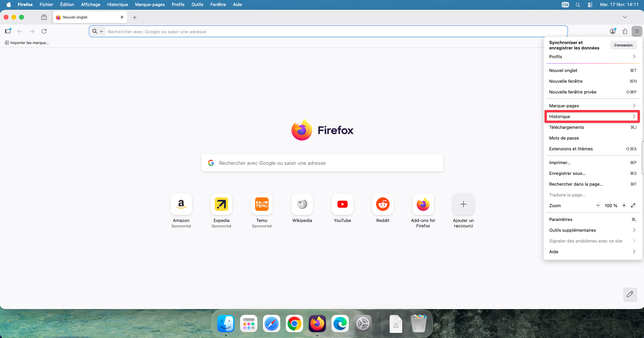The width and height of the screenshot is (644, 338).
Task: Open Control Center in menu bar
Action: click(x=590, y=5)
